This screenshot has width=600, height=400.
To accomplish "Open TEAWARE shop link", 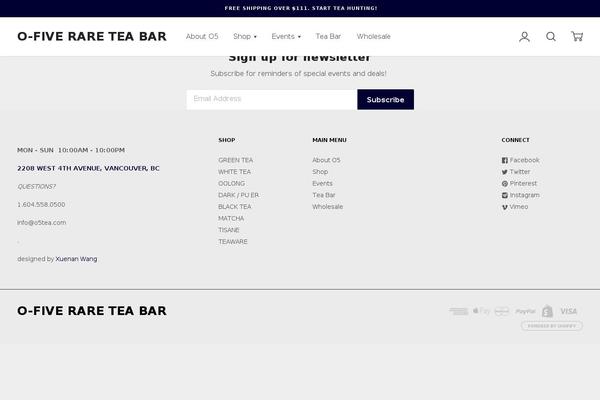I will 233,242.
